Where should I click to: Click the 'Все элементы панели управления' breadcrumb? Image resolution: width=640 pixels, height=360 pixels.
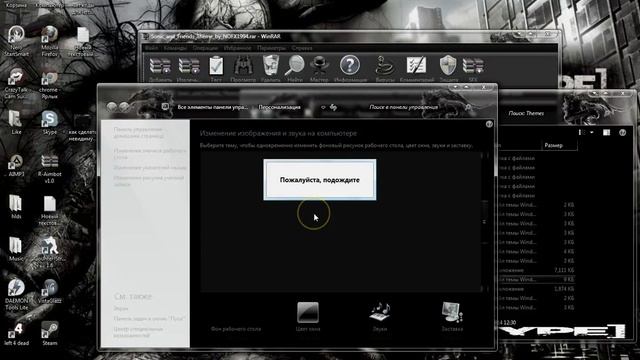(213, 107)
